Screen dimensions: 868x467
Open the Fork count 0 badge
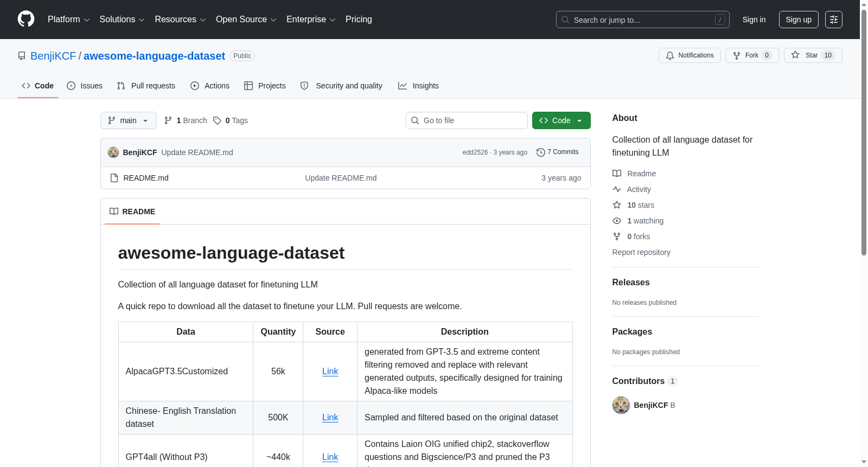pyautogui.click(x=767, y=55)
